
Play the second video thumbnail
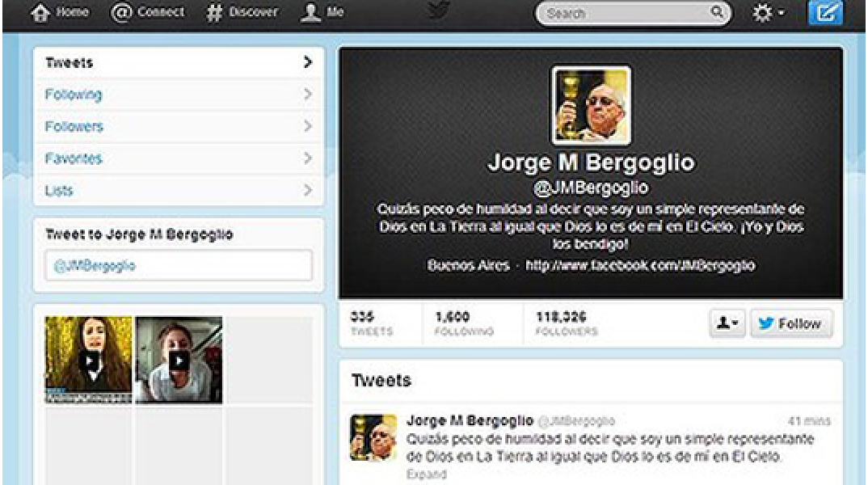(x=179, y=361)
